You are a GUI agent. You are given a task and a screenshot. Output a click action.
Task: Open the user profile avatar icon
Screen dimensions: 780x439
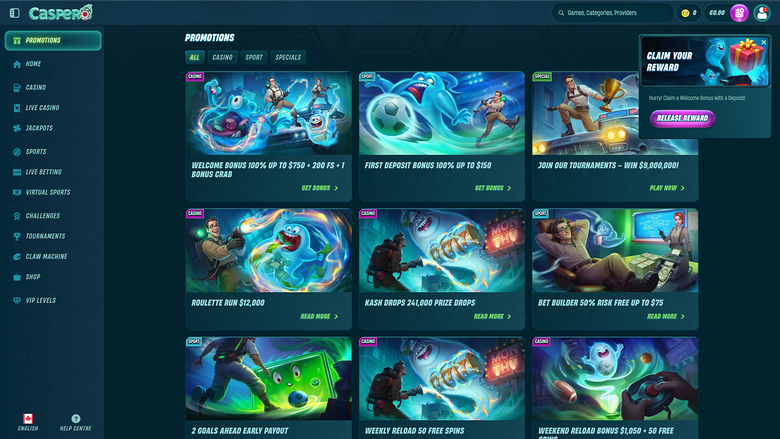tap(762, 13)
